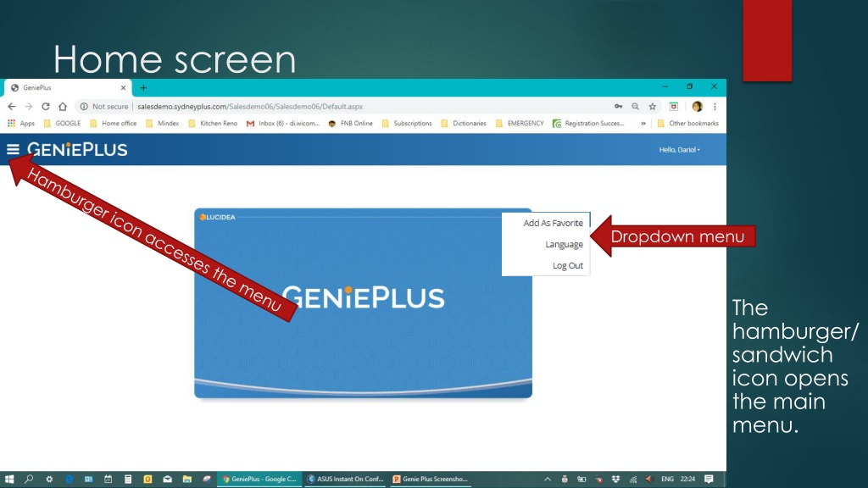This screenshot has width=868, height=488.
Task: Open the Home office bookmark folder
Action: (x=113, y=124)
